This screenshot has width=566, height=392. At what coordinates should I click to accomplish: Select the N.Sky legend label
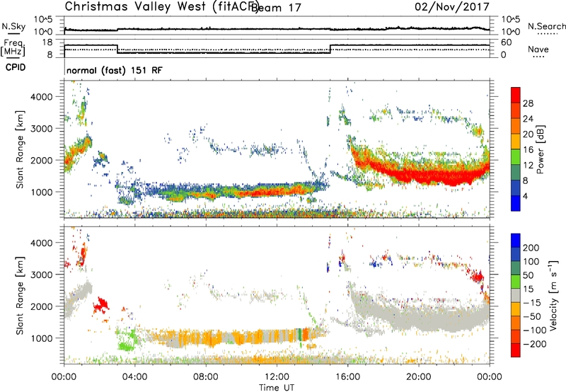coord(13,26)
